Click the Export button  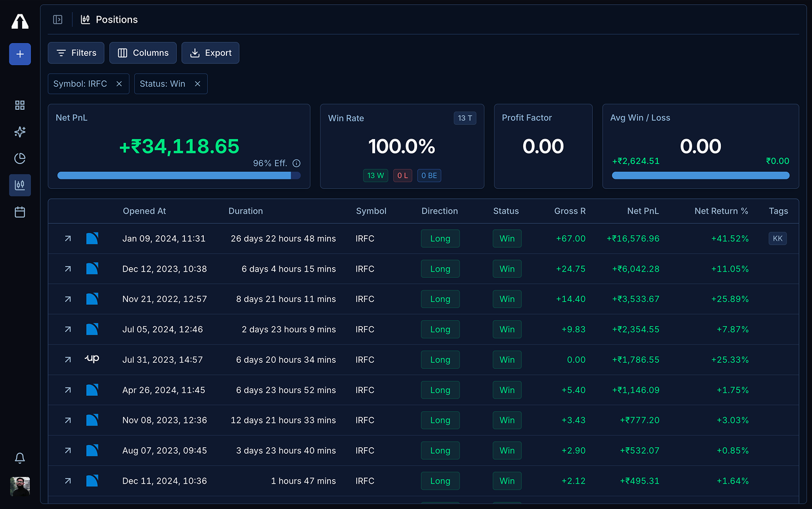point(210,52)
